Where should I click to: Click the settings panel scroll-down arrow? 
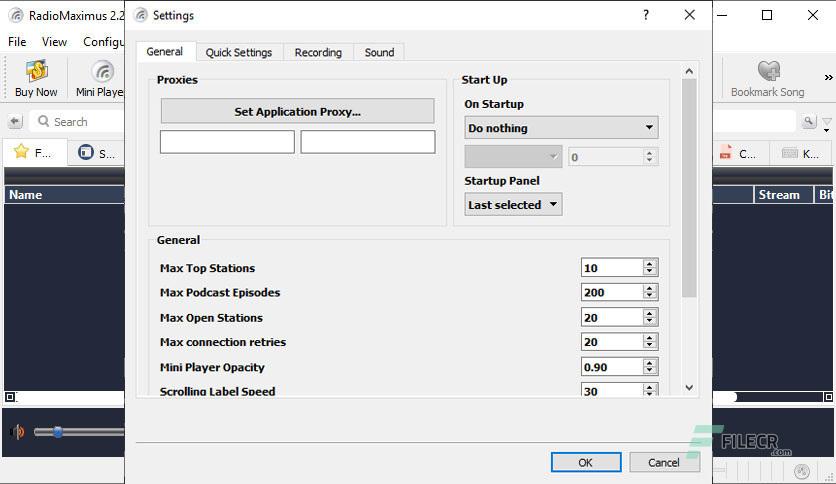[689, 388]
